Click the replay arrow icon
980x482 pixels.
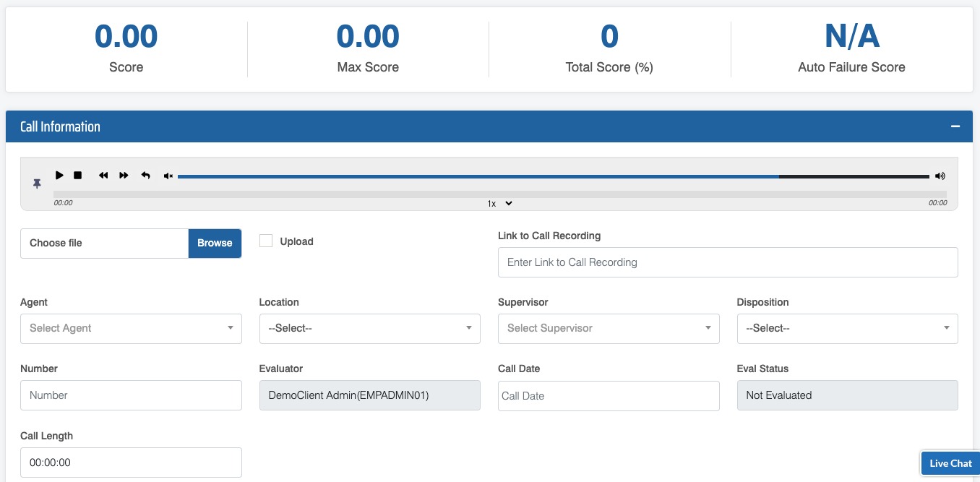pos(145,176)
